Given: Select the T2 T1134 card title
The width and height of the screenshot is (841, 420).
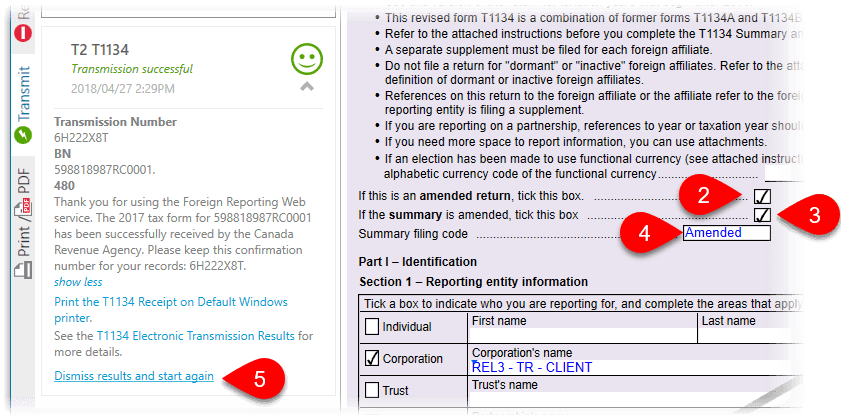Looking at the screenshot, I should (100, 50).
